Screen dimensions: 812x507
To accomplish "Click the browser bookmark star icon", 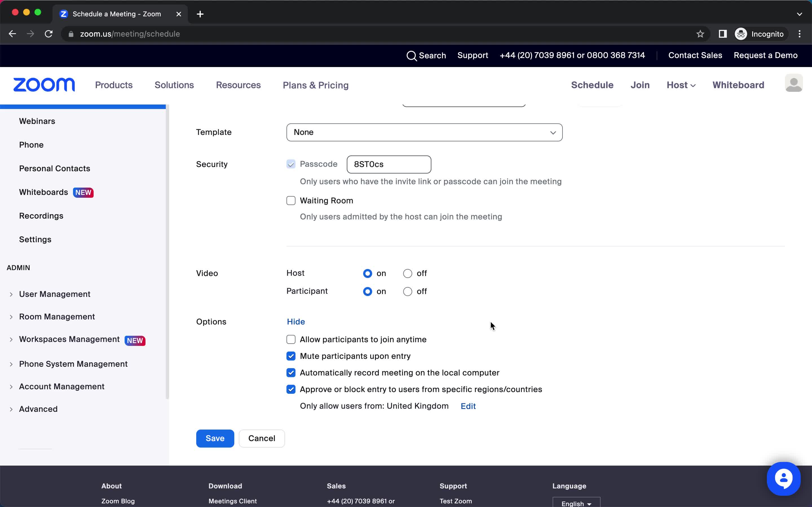I will [701, 33].
